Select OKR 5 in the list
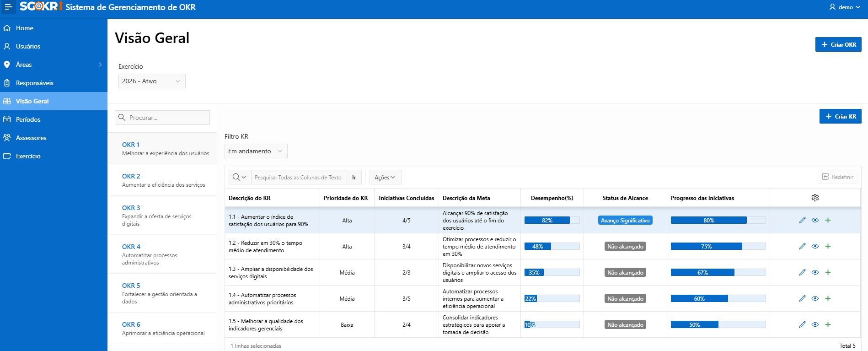The height and width of the screenshot is (351, 868). coord(162,293)
